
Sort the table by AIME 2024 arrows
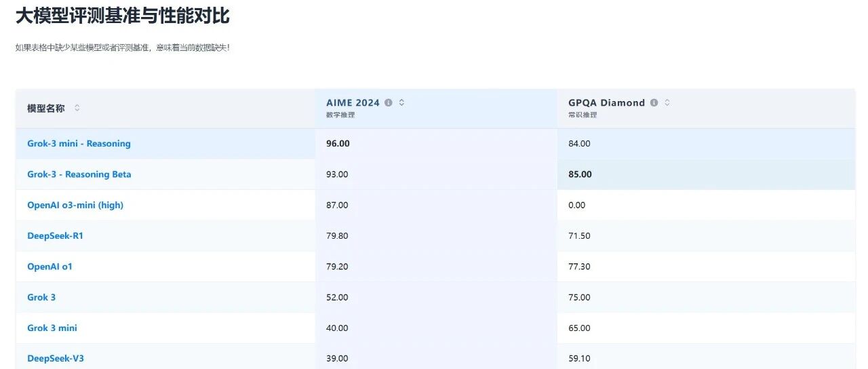point(401,103)
